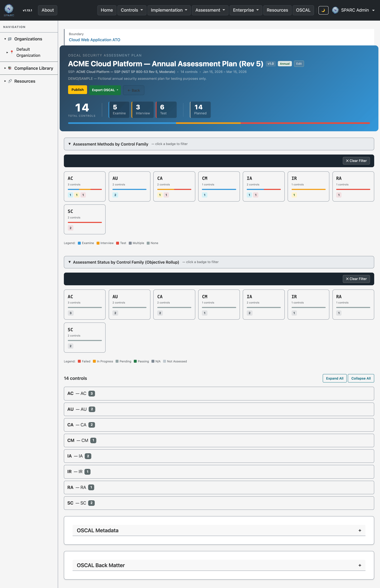Open the Export OSCAL dropdown
The height and width of the screenshot is (588, 380).
[105, 90]
